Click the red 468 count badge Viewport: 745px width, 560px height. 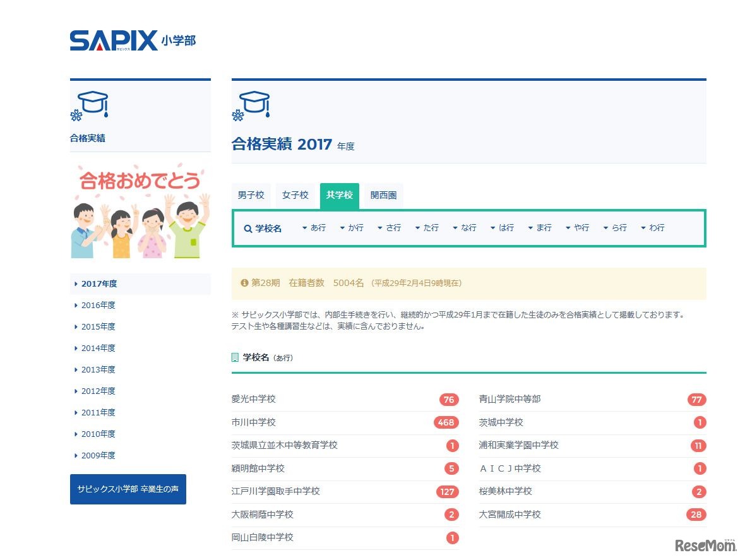[450, 422]
